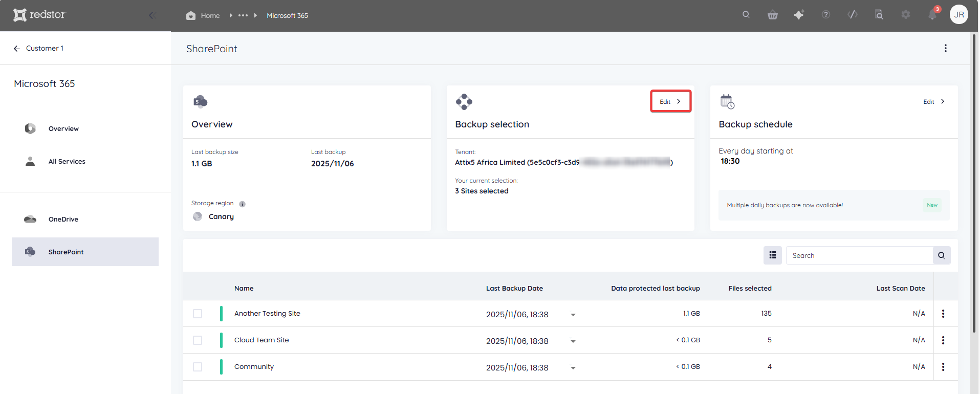Image resolution: width=980 pixels, height=394 pixels.
Task: Toggle list view button
Action: coord(773,255)
